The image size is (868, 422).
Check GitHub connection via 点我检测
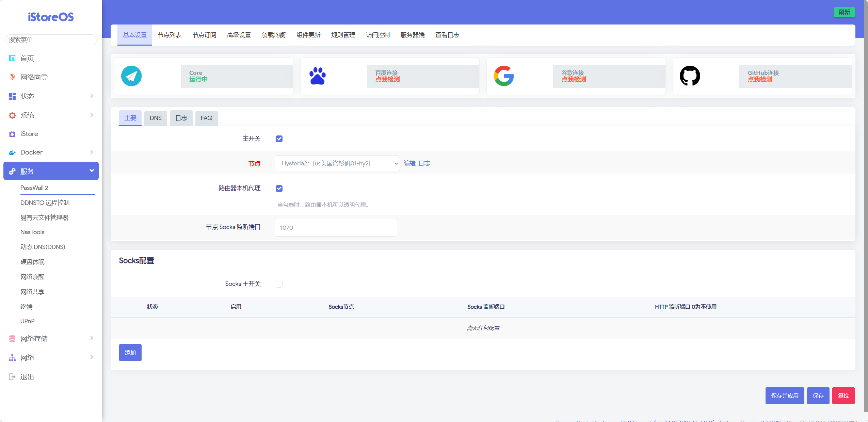[x=760, y=79]
